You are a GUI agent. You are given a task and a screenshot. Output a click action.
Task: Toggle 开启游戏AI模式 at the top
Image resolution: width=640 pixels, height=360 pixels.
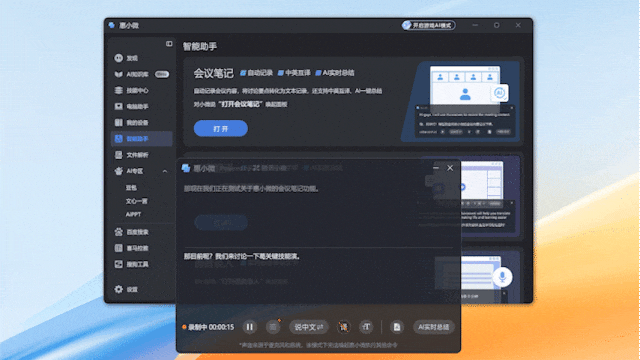[x=428, y=25]
